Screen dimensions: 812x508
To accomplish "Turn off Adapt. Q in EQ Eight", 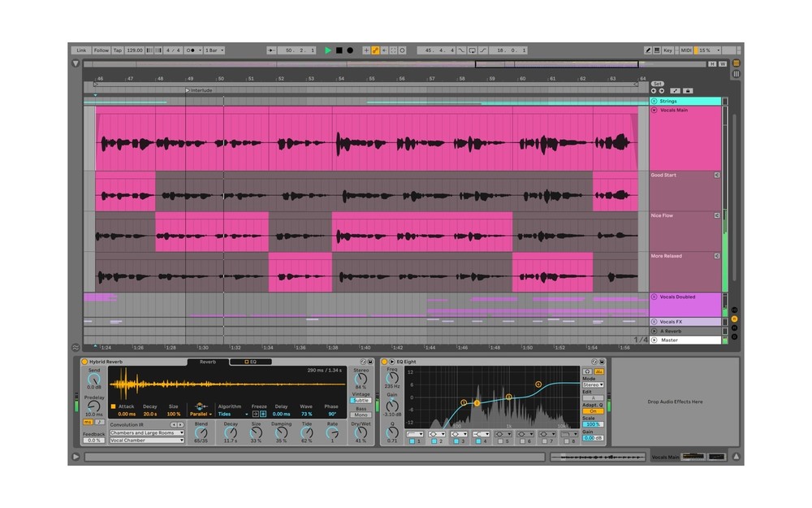I will click(593, 410).
